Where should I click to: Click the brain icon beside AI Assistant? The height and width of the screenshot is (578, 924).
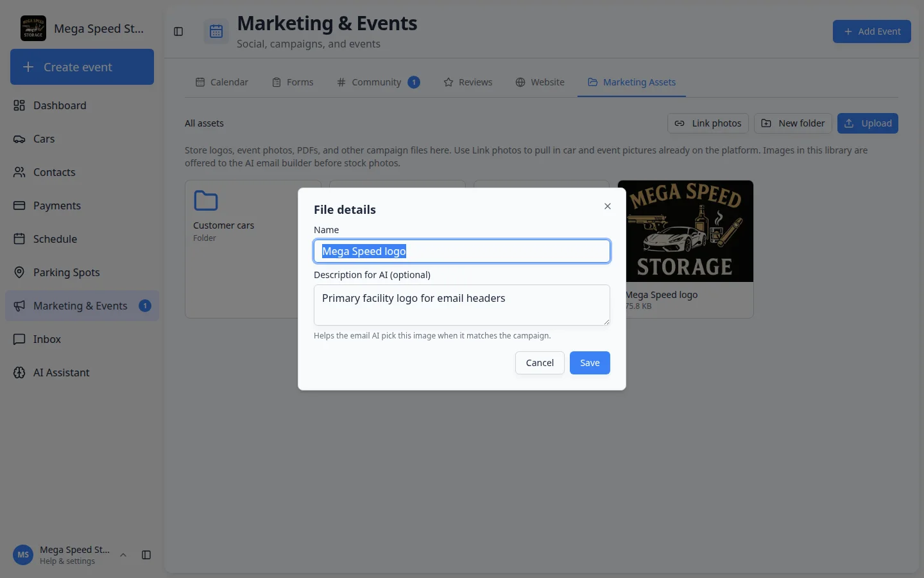click(19, 372)
